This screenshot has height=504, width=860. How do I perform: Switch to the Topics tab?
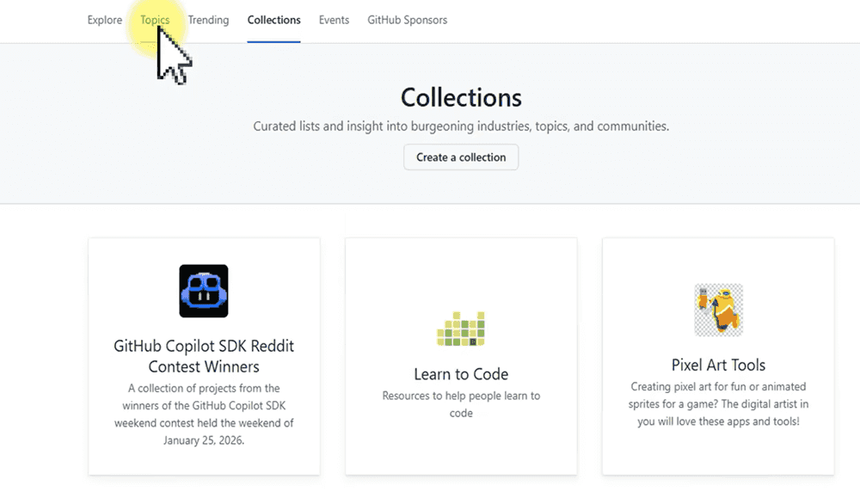coord(155,20)
